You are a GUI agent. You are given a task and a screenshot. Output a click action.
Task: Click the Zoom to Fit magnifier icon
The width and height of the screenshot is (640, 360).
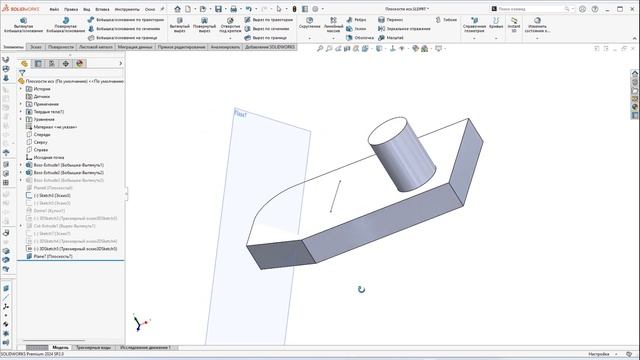320,49
